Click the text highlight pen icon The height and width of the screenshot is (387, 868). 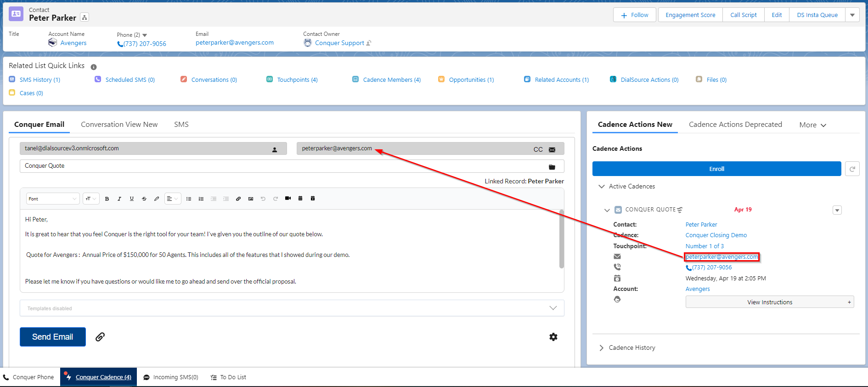157,199
